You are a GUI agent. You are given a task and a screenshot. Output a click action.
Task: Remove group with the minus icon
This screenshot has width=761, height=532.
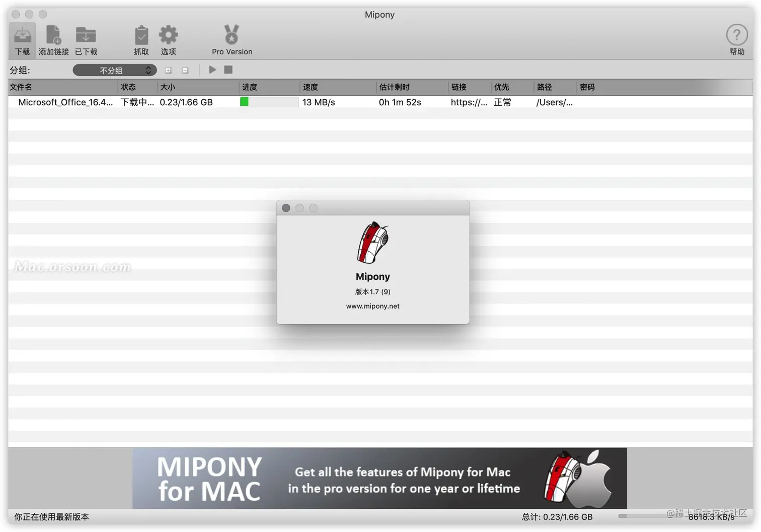(185, 70)
